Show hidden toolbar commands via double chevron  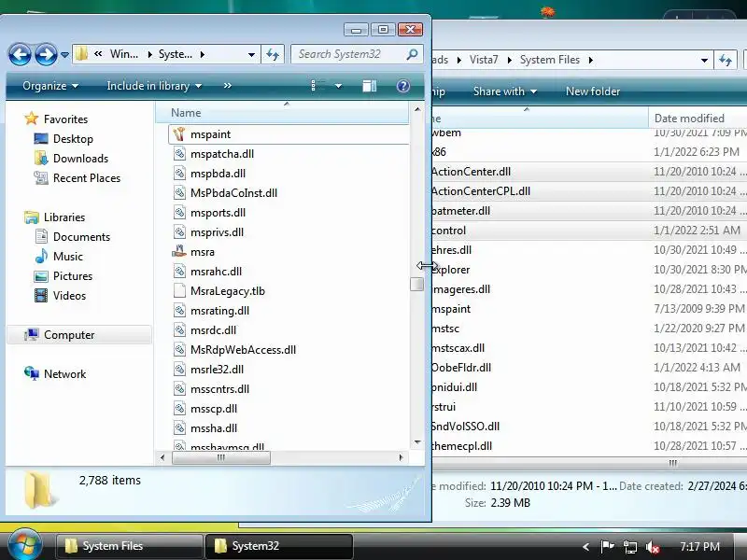pos(227,86)
